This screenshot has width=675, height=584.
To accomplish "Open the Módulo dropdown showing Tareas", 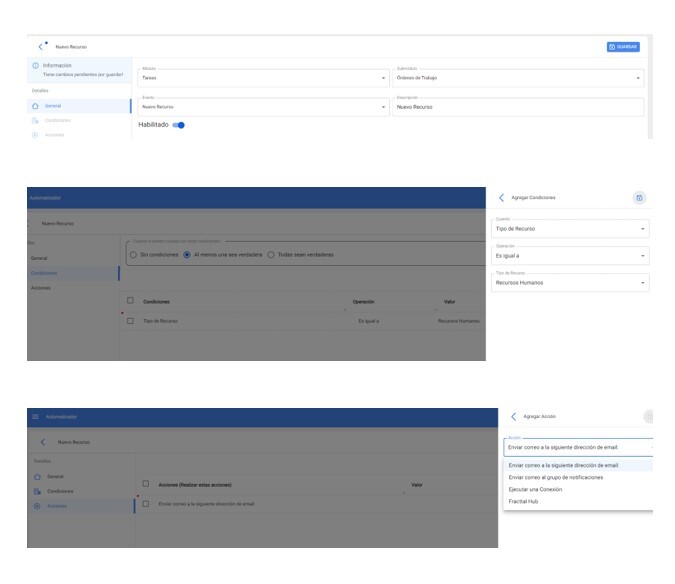I will (264, 78).
